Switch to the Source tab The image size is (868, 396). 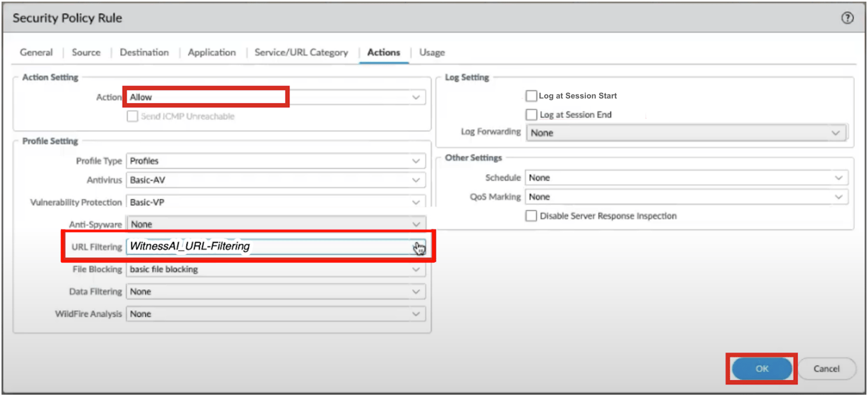click(86, 52)
